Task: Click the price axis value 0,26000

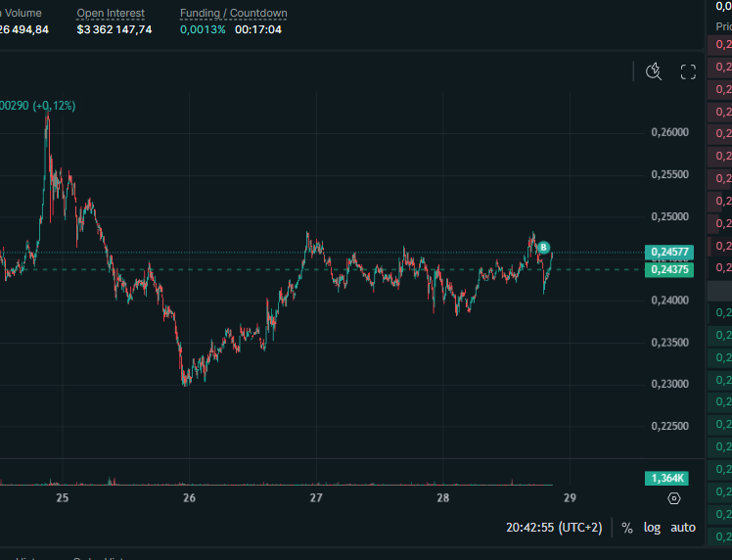Action: (x=670, y=132)
